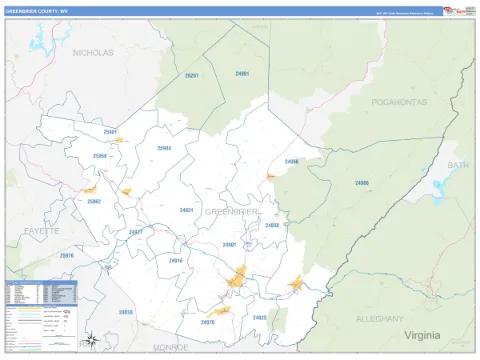This screenshot has width=480, height=360.
Task: Click ZIP code label 24986
Action: coord(362,183)
